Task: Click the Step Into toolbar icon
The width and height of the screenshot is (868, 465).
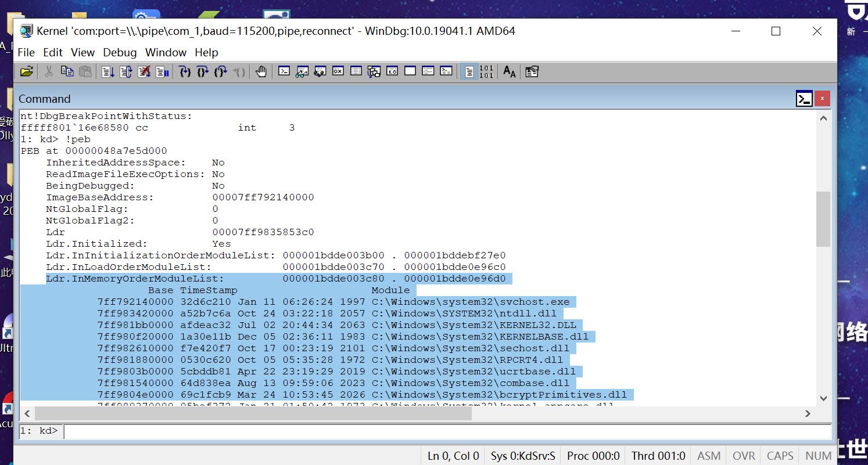Action: [x=184, y=71]
